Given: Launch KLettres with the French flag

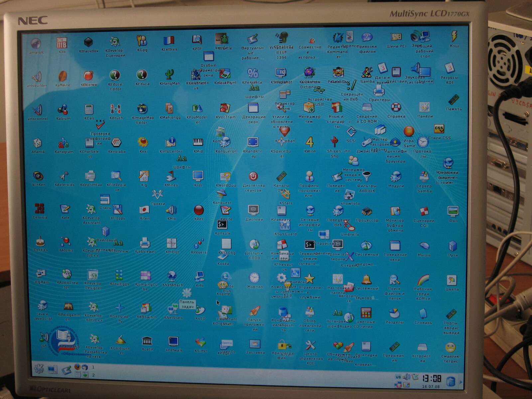Looking at the screenshot, I should coord(169,41).
